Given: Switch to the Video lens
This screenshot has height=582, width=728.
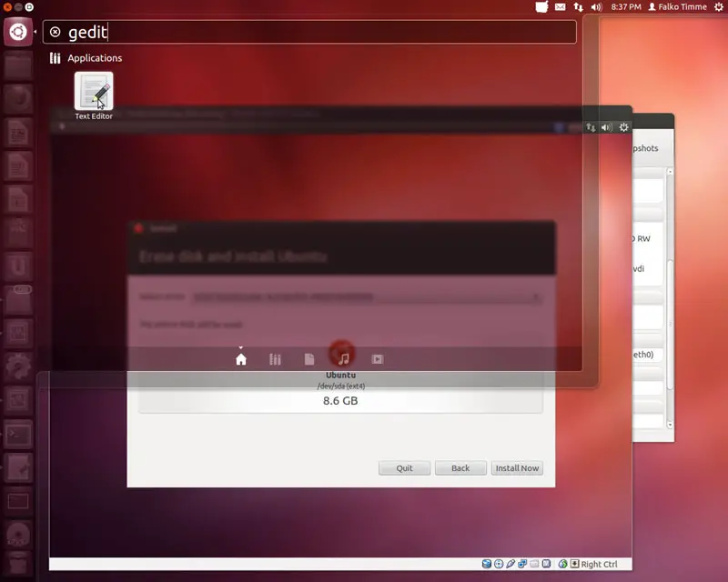Looking at the screenshot, I should point(377,359).
